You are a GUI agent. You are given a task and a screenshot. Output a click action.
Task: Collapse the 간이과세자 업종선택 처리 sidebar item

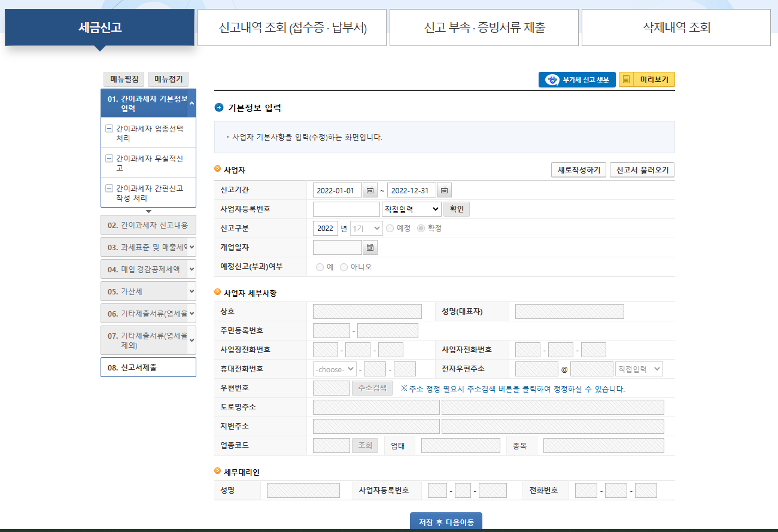[108, 128]
